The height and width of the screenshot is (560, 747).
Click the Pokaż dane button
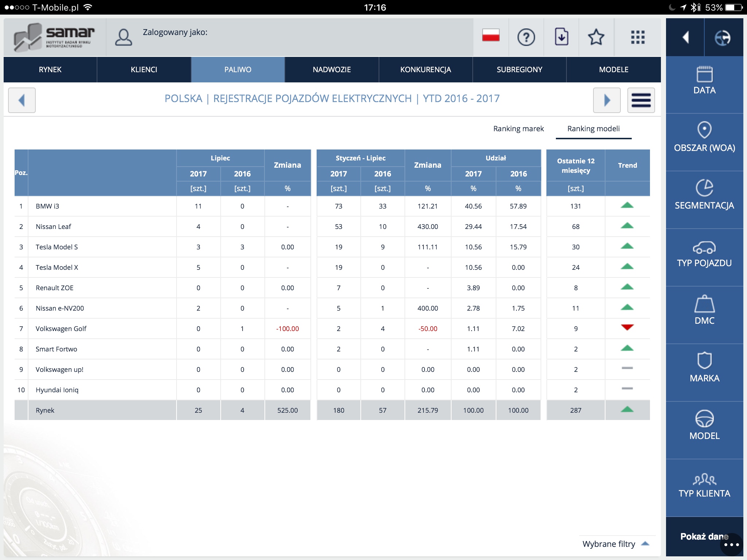704,536
